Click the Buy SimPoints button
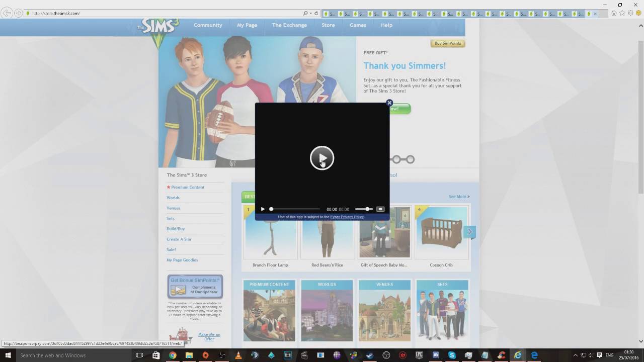Image resolution: width=644 pixels, height=362 pixels. click(x=448, y=43)
